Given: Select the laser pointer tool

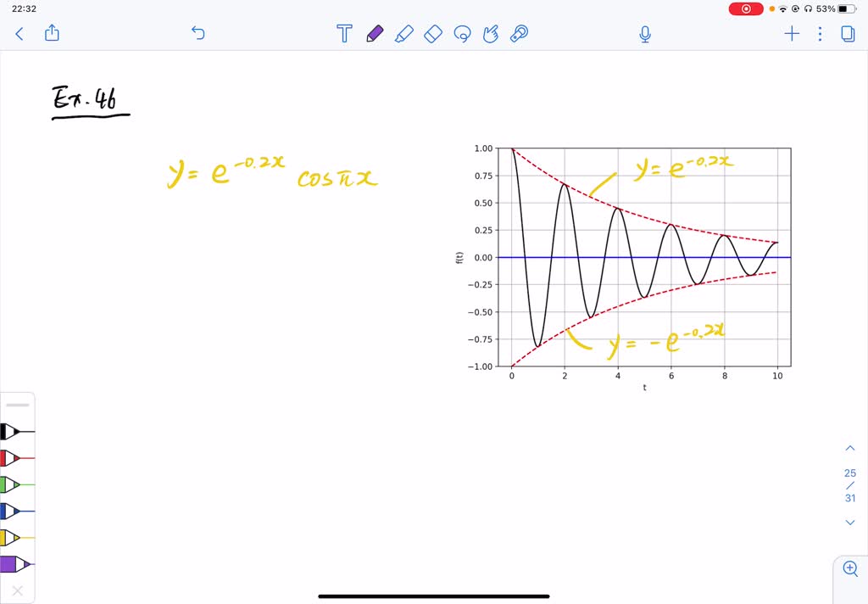Looking at the screenshot, I should click(520, 34).
